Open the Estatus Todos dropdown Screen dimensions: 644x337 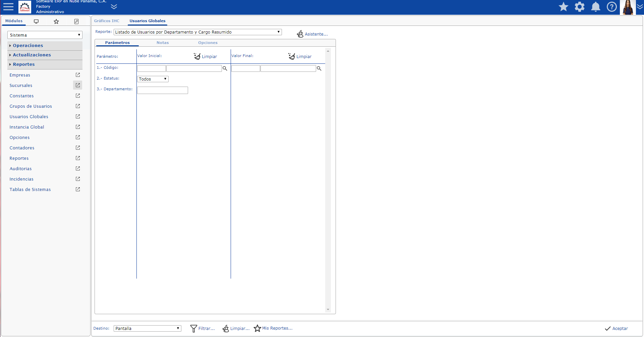pos(153,79)
